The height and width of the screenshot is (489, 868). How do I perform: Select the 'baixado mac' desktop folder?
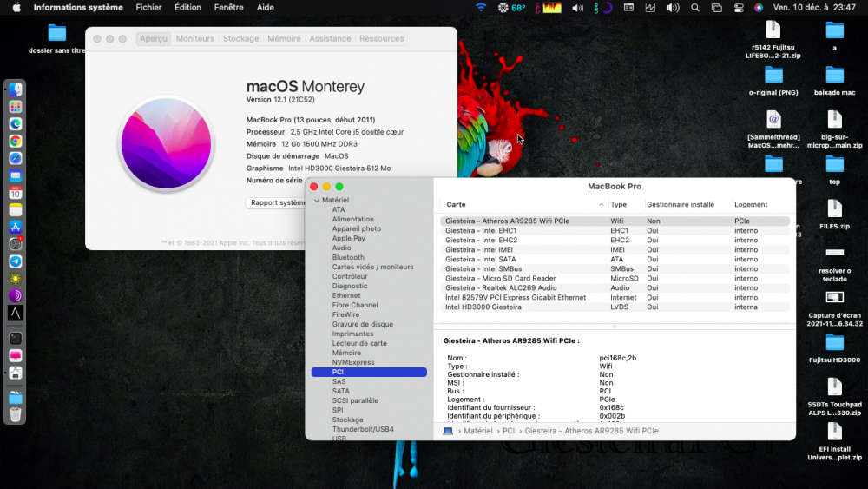point(834,81)
